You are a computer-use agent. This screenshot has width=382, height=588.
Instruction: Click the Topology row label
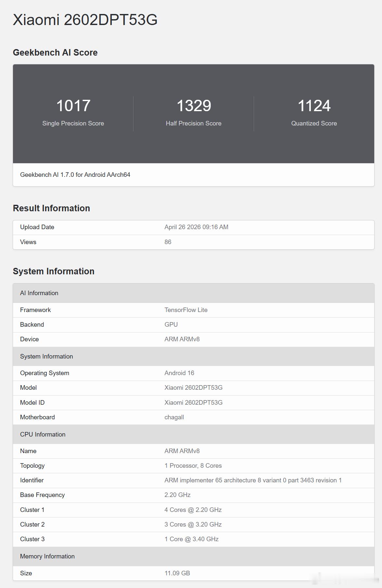pyautogui.click(x=32, y=465)
